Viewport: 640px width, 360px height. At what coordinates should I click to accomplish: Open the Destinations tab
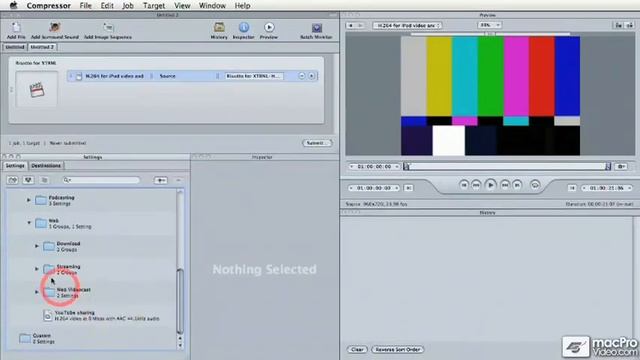tap(46, 166)
